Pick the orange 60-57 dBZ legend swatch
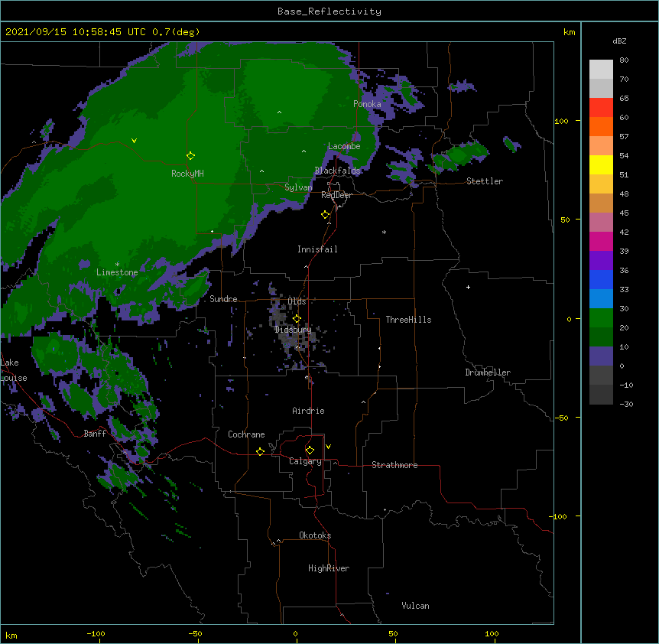The height and width of the screenshot is (644, 659). 601,126
